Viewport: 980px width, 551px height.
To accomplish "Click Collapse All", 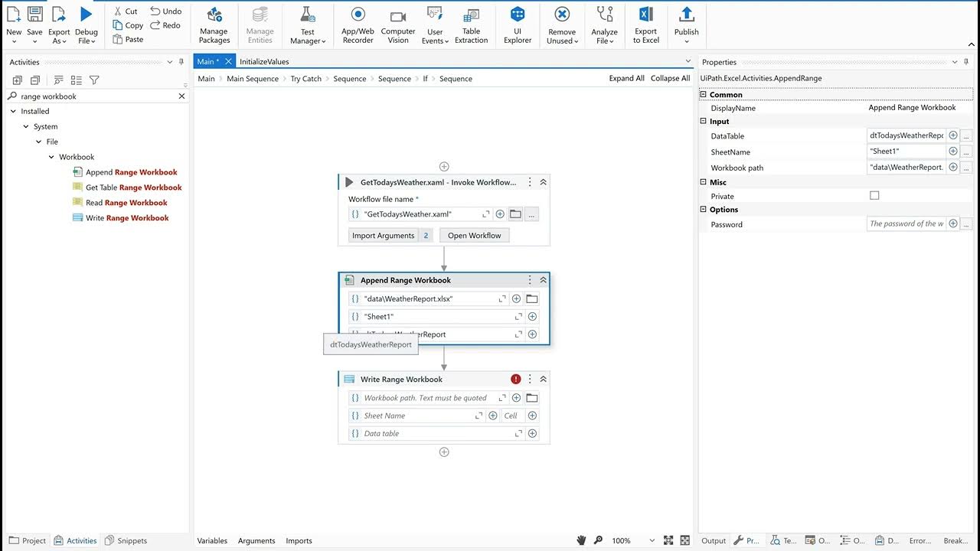I will [x=670, y=78].
